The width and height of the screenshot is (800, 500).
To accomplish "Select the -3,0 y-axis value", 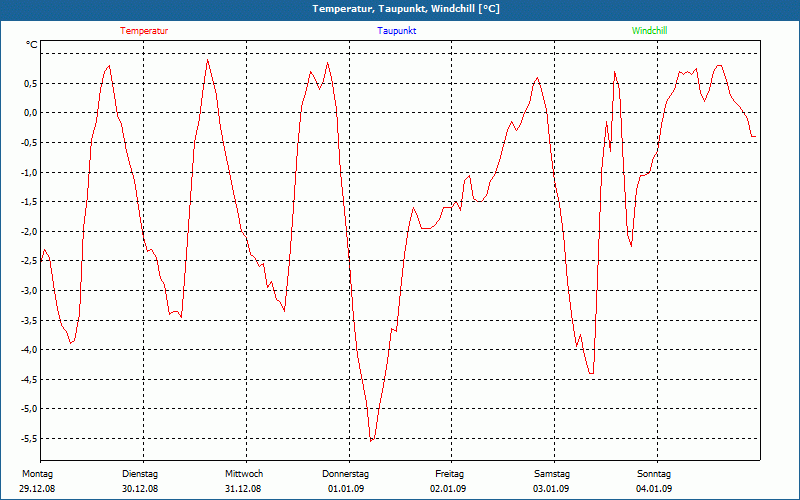I will [29, 291].
